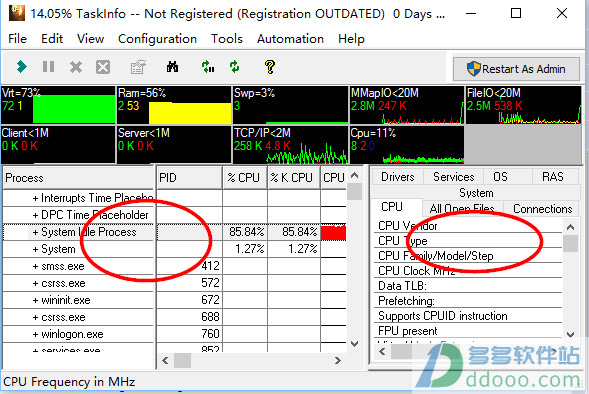Expand the winlogon.exe process node
589x394 pixels.
[x=35, y=334]
